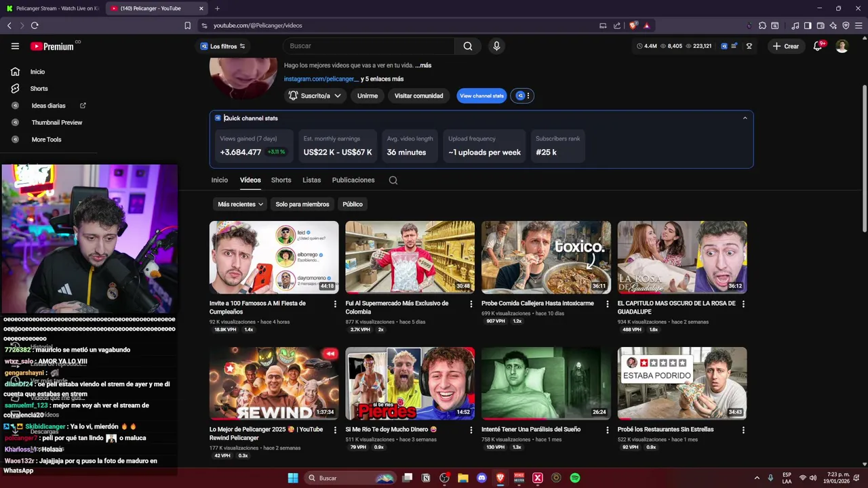Open the browser extensions puzzle icon
This screenshot has width=868, height=488.
click(762, 26)
